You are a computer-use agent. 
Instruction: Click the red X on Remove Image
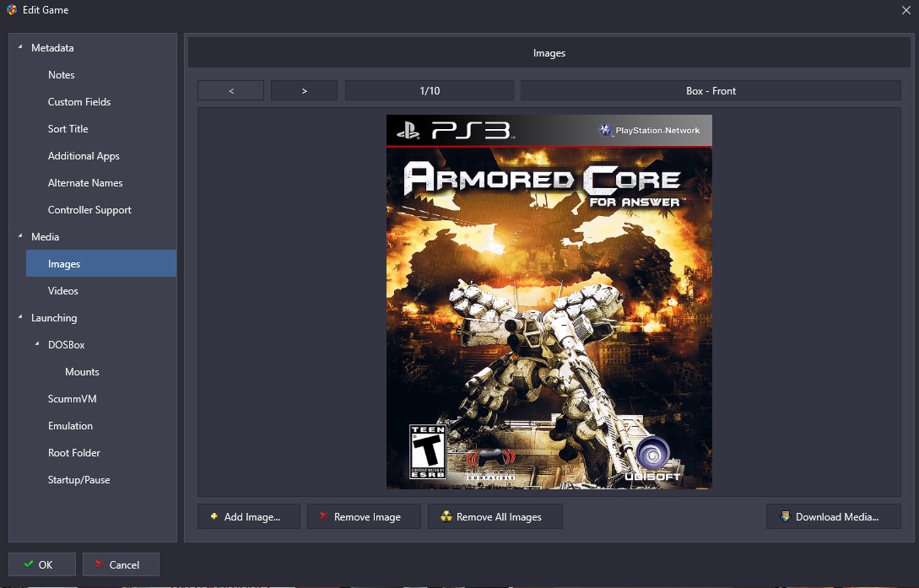(x=323, y=516)
